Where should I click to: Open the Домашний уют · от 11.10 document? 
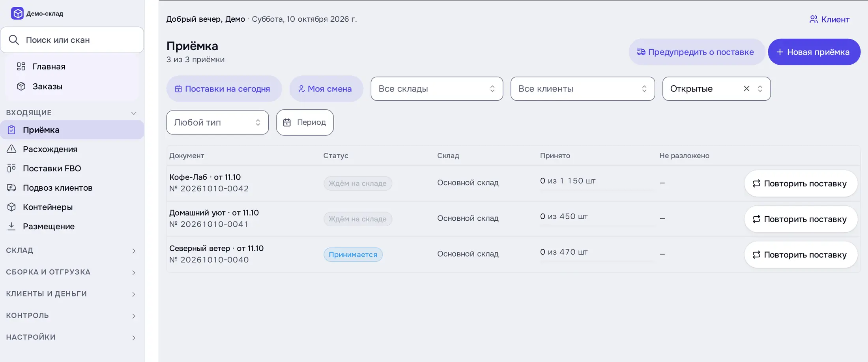pos(214,213)
